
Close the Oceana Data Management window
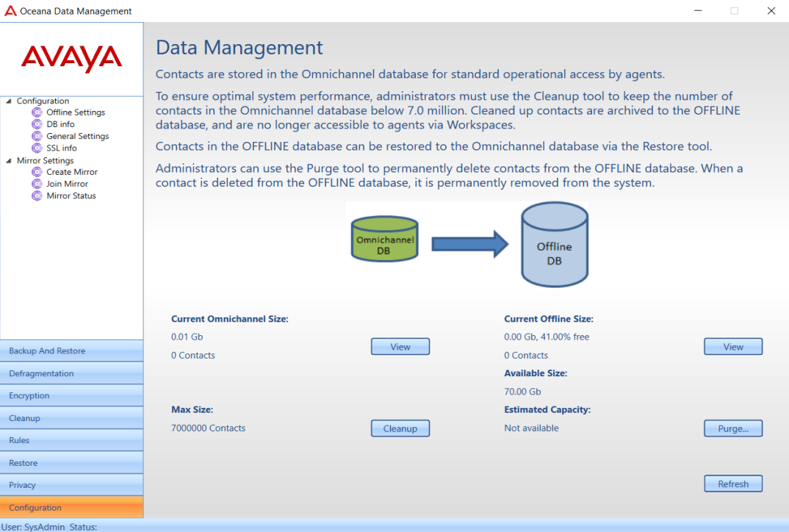pyautogui.click(x=771, y=10)
